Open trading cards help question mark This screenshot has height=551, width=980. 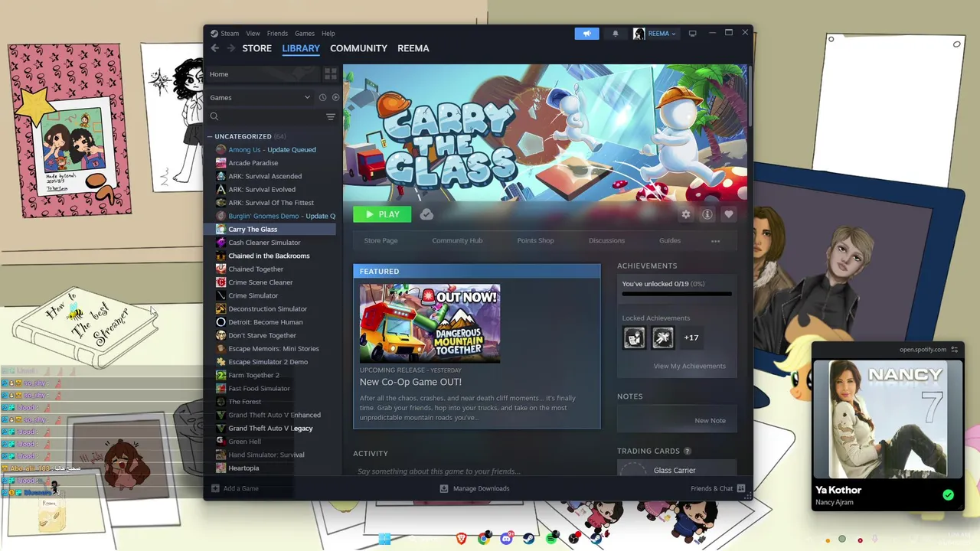click(687, 452)
